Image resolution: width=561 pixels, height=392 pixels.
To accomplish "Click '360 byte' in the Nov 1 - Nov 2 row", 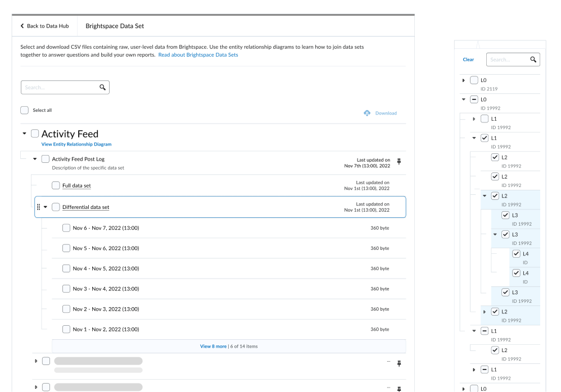I will 380,329.
